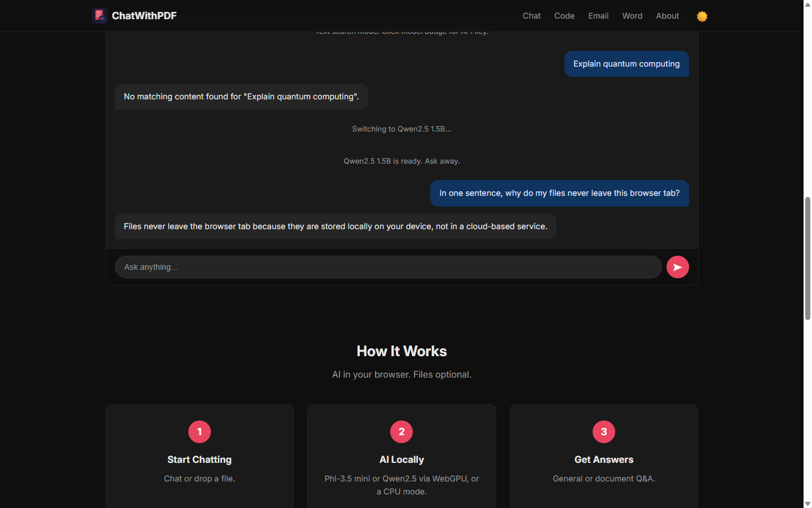This screenshot has width=812, height=508.
Task: Click the "Phi-3.5 mini or Qwen2.5" description
Action: [401, 485]
